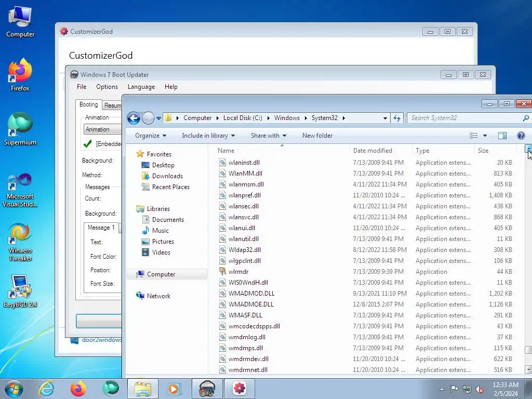The image size is (532, 399).
Task: Open Explorer Help blue question icon
Action: [x=521, y=136]
